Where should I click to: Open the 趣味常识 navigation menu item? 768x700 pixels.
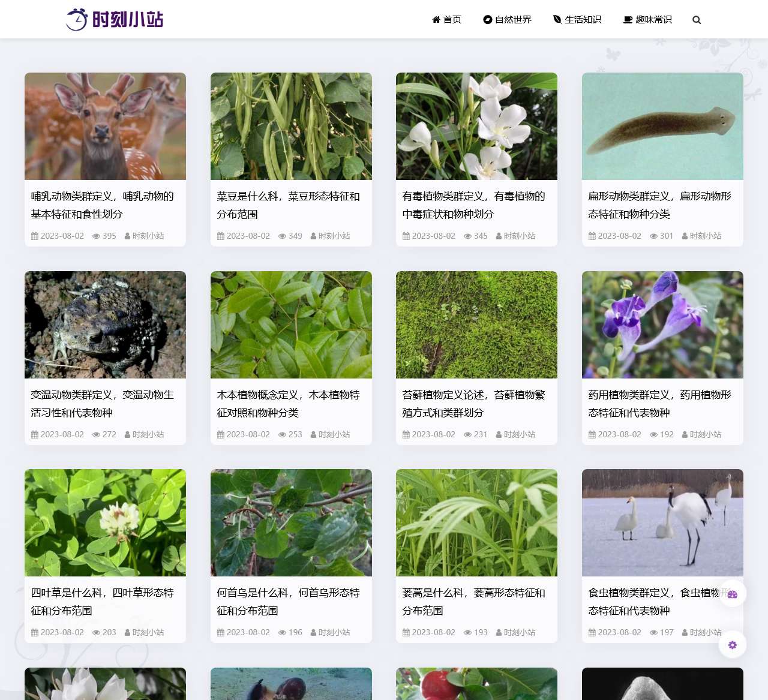pyautogui.click(x=648, y=20)
